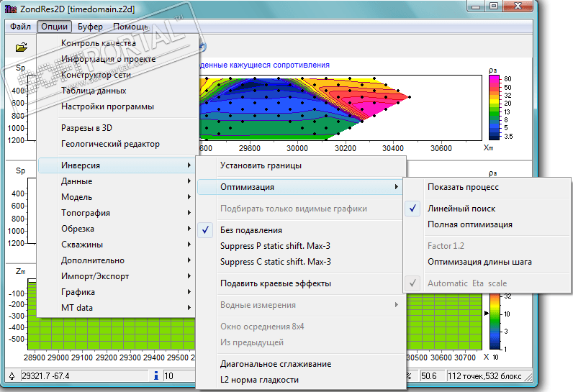573x392 pixels.
Task: Click the status field showing 10
Action: (179, 376)
